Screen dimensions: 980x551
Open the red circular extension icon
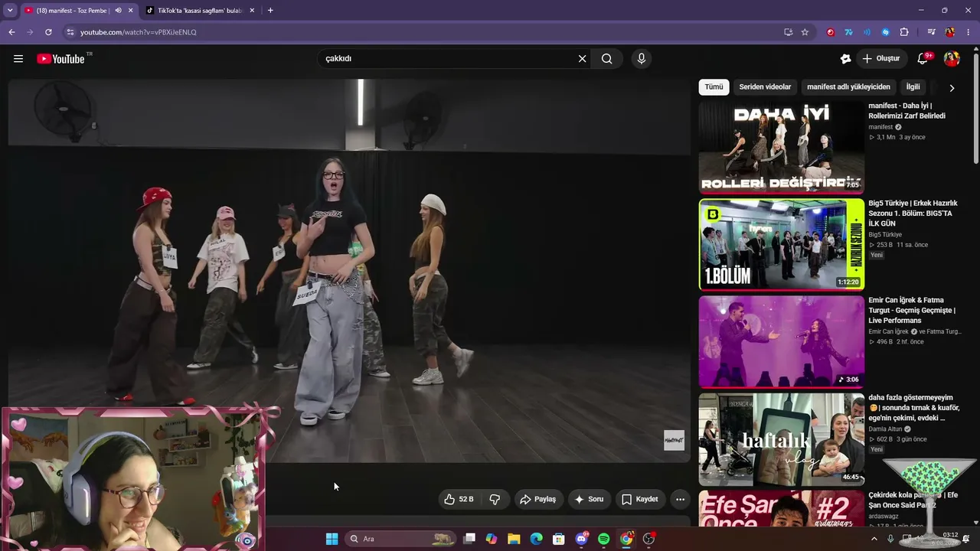point(831,32)
